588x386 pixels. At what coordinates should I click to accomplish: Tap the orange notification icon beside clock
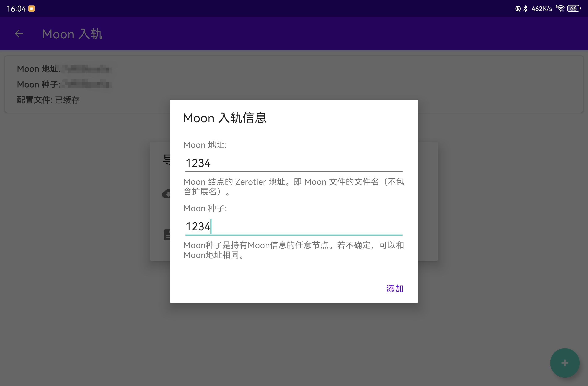[x=32, y=9]
